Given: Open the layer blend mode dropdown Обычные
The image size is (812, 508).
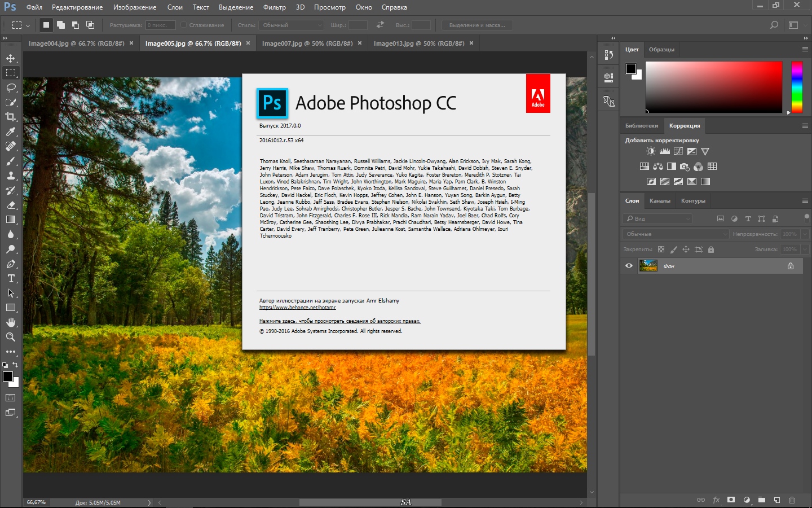Looking at the screenshot, I should (x=676, y=234).
